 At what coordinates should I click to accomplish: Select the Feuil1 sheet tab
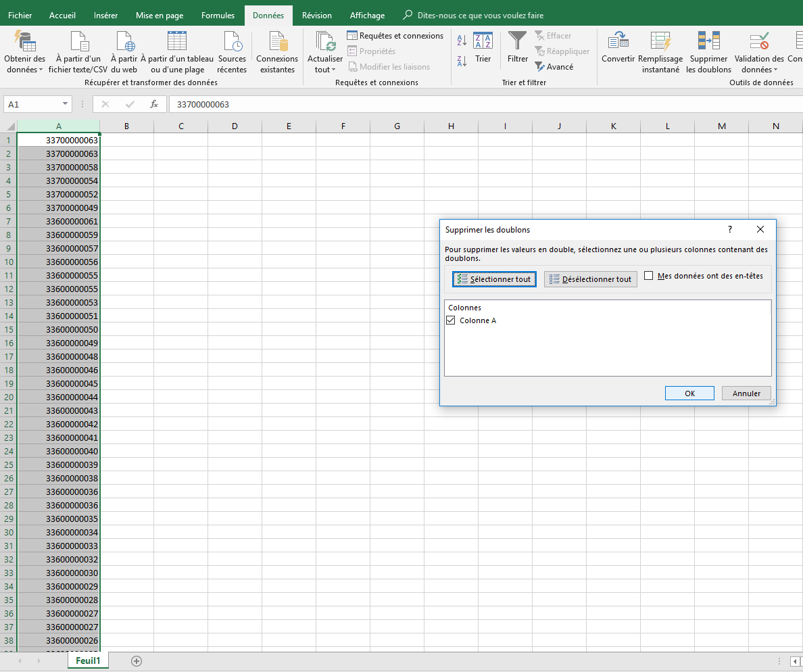point(88,661)
